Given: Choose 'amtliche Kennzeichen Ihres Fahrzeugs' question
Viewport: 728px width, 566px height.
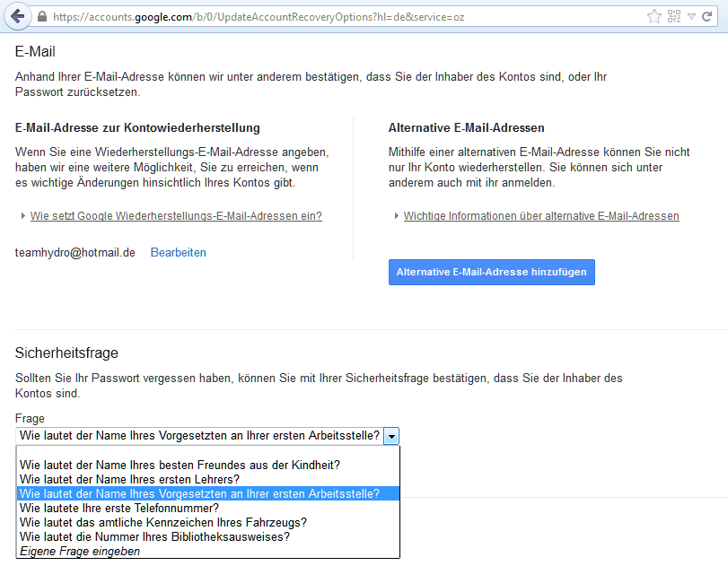Looking at the screenshot, I should tap(208, 522).
